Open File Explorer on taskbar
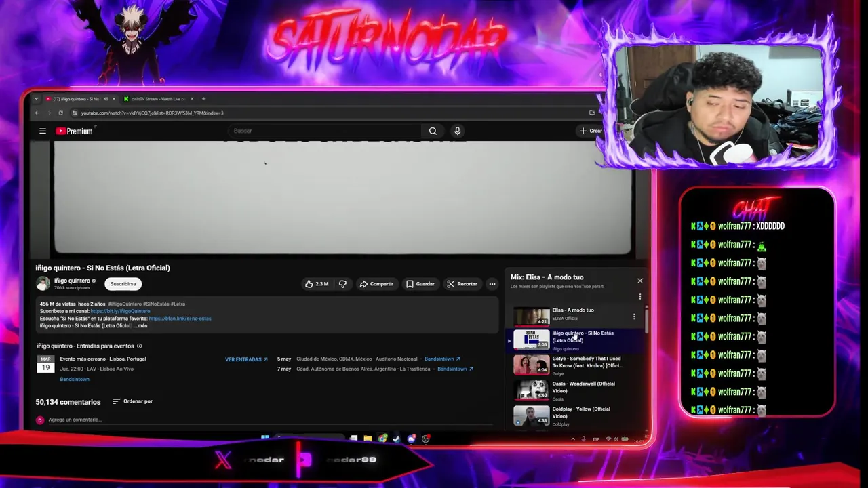Viewport: 868px width, 488px height. tap(368, 439)
